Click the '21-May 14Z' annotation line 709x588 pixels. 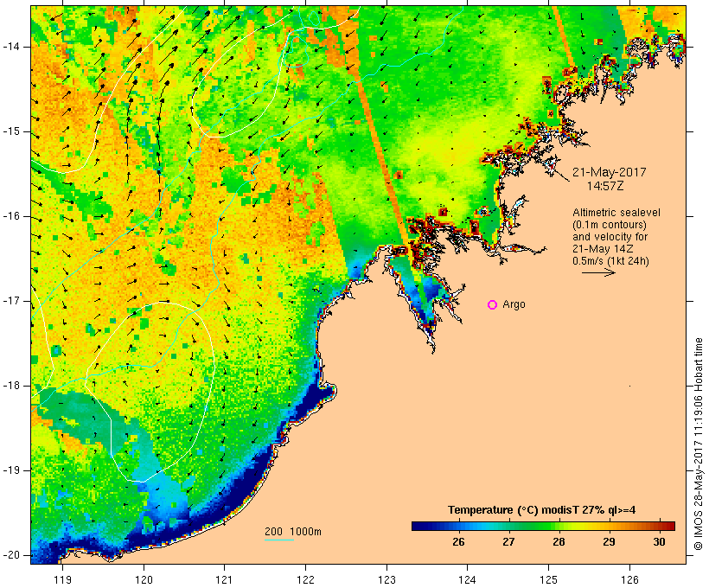[603, 249]
